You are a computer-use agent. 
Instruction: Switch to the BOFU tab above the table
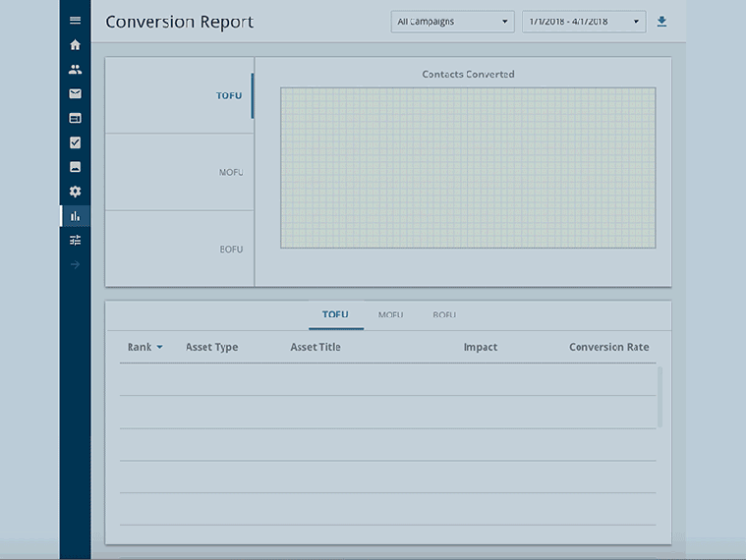coord(444,315)
